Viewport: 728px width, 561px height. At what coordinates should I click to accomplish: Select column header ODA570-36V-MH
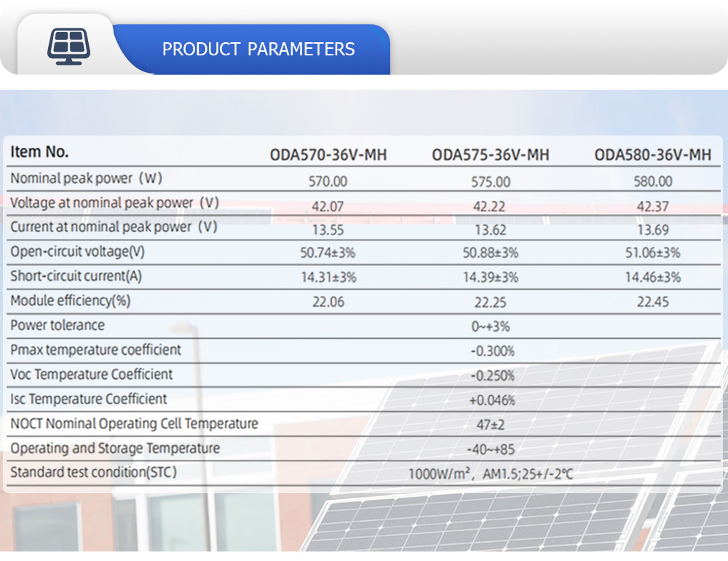point(328,154)
